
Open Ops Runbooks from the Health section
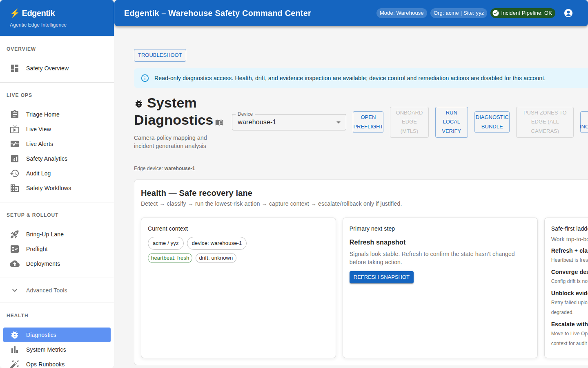click(45, 364)
